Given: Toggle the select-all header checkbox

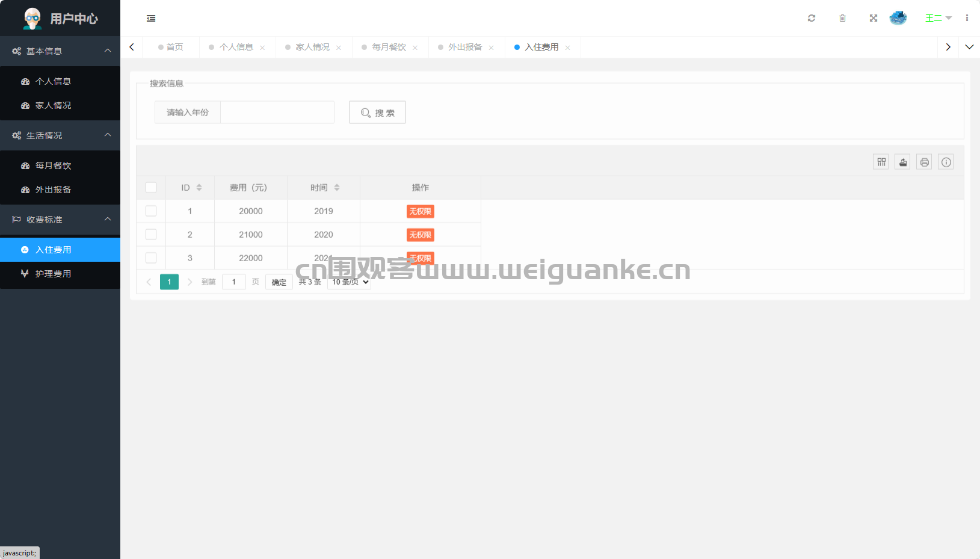Looking at the screenshot, I should (151, 188).
